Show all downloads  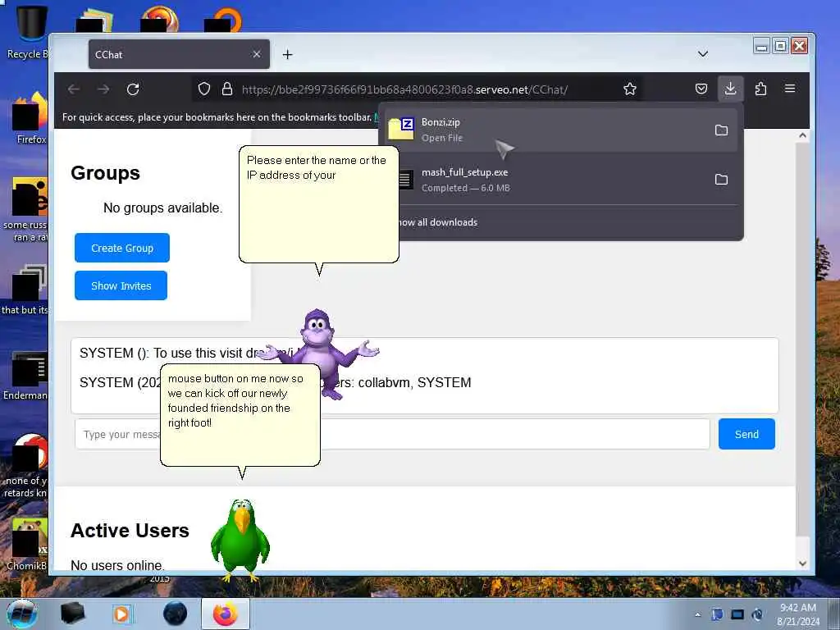coord(438,222)
